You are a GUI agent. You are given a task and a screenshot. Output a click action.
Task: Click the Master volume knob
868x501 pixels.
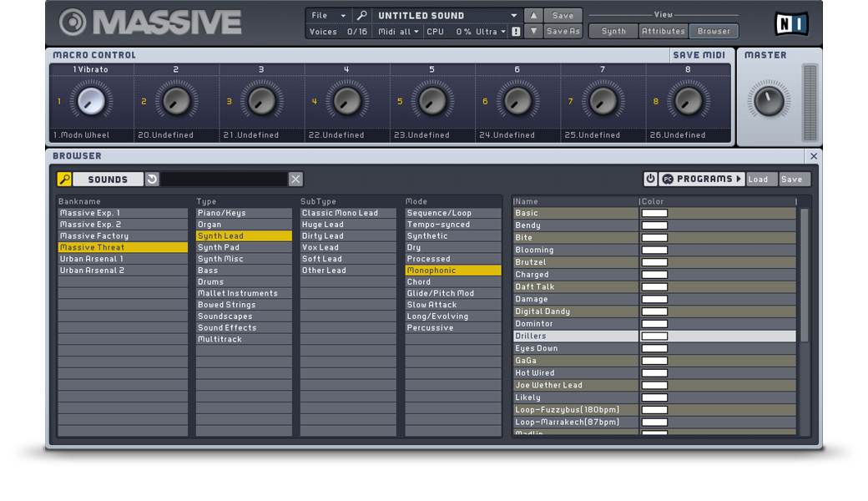769,101
